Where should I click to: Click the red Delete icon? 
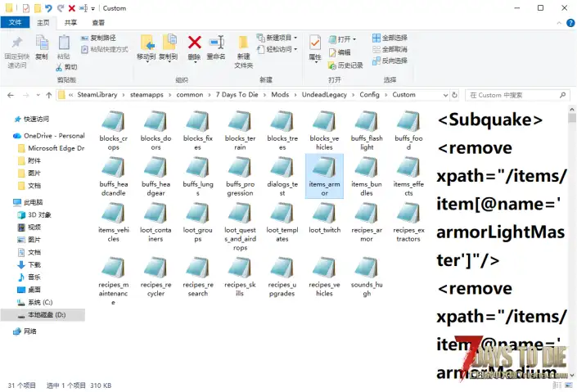194,43
